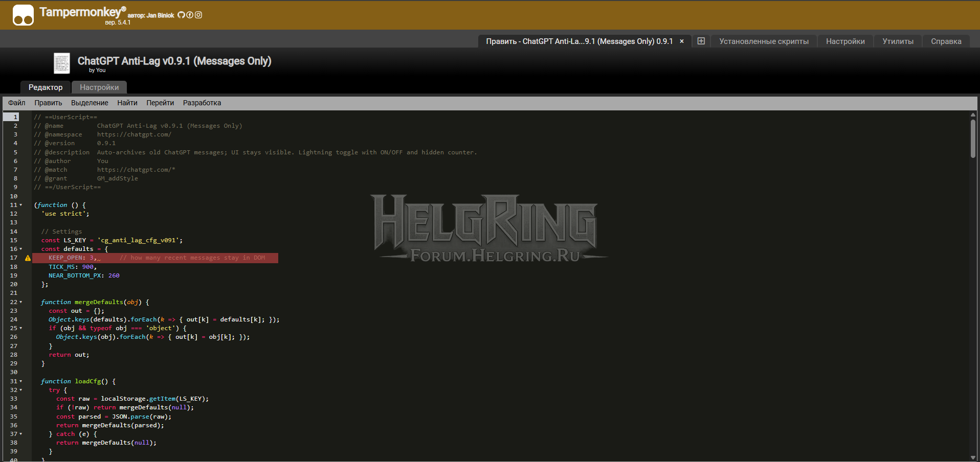
Task: Fold the if block at line 25
Action: tap(21, 328)
